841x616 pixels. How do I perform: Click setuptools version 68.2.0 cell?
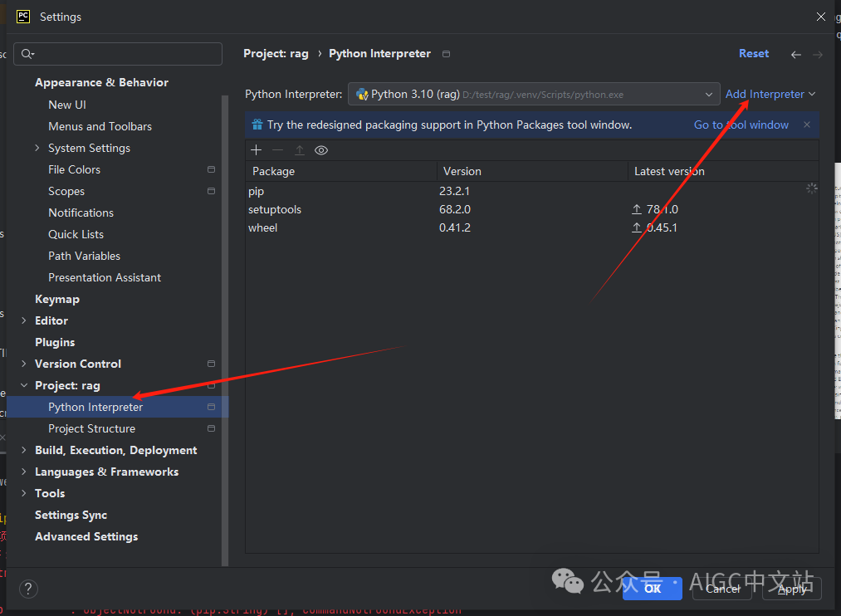tap(455, 209)
